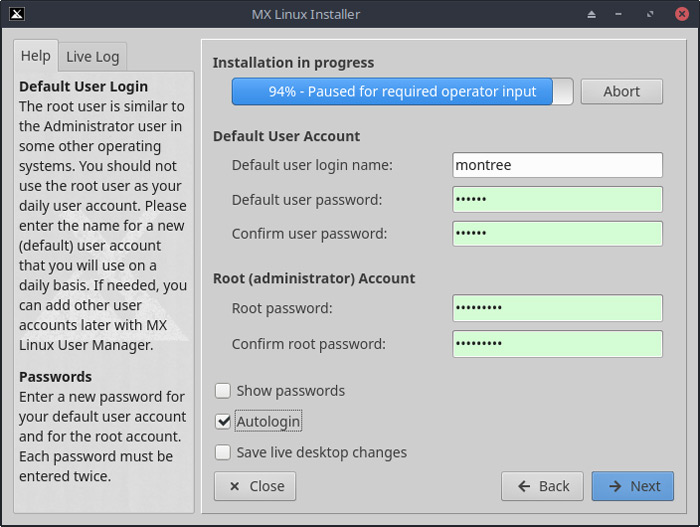Viewport: 700px width, 527px height.
Task: Focus the root password field
Action: pyautogui.click(x=557, y=308)
